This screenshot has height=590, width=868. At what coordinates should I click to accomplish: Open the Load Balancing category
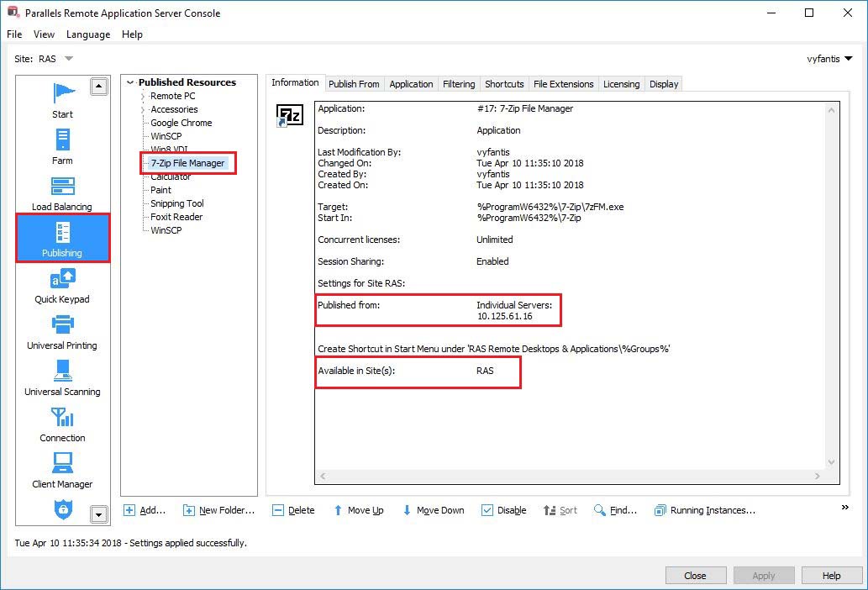point(62,193)
